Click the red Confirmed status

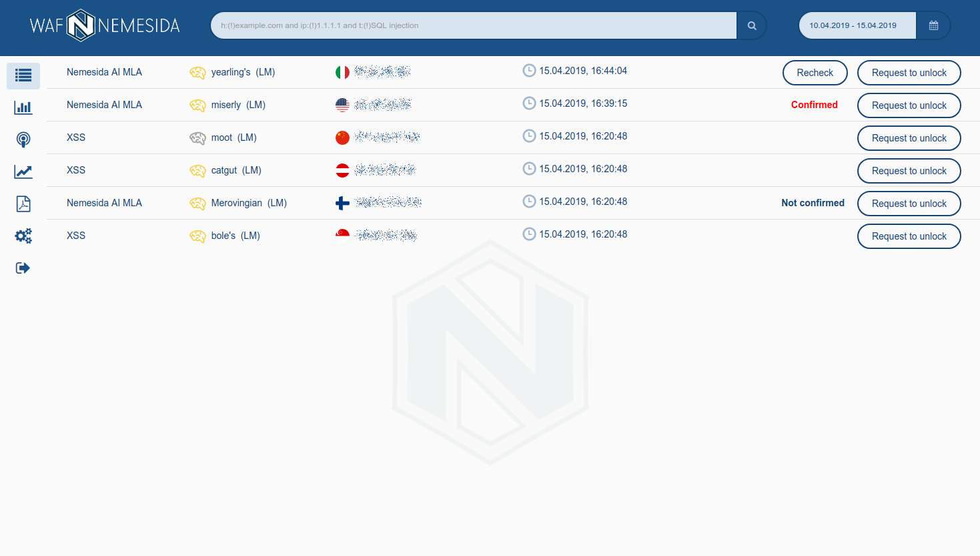pos(814,105)
